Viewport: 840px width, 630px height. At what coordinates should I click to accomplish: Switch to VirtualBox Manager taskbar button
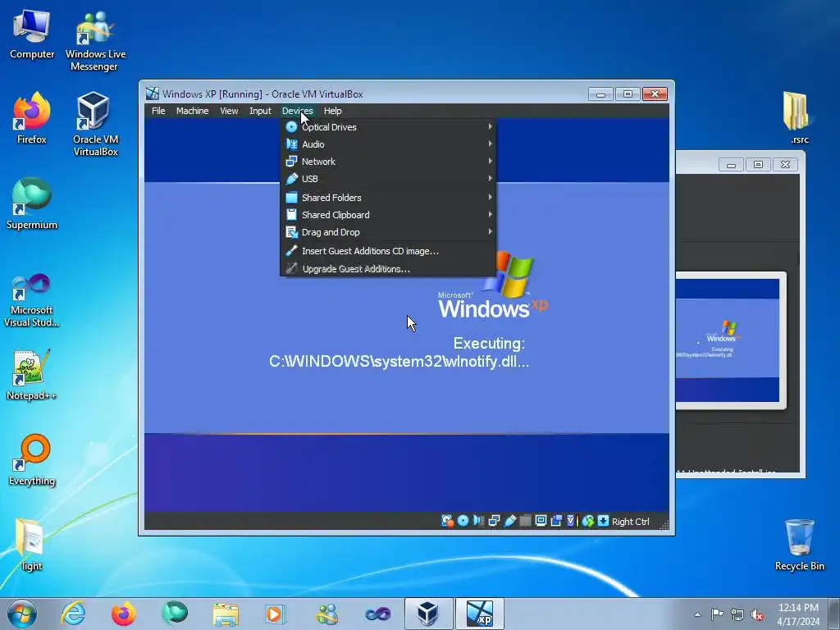tap(428, 614)
